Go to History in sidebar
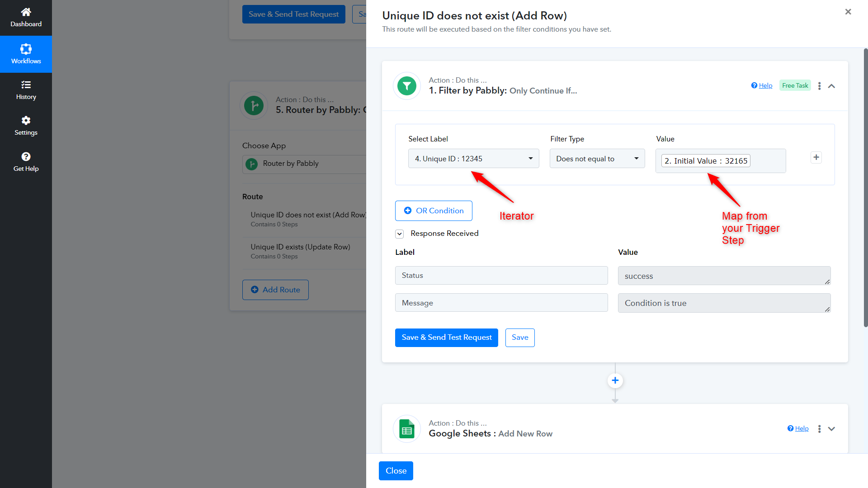868x488 pixels. pyautogui.click(x=26, y=90)
